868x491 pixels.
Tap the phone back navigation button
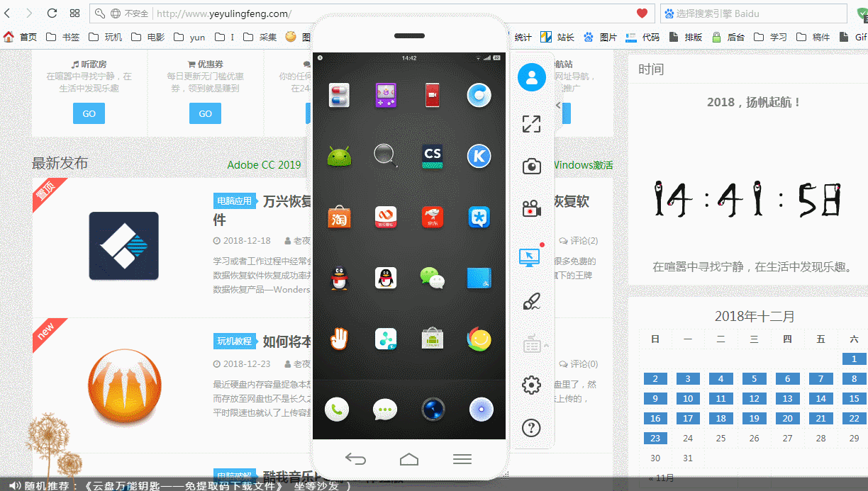coord(355,459)
